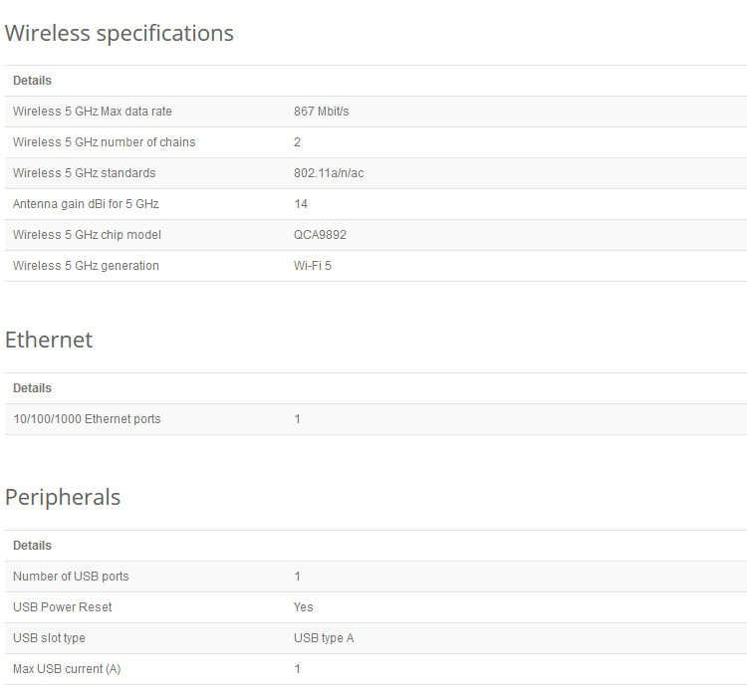Click the Wireless specifications heading

click(120, 33)
